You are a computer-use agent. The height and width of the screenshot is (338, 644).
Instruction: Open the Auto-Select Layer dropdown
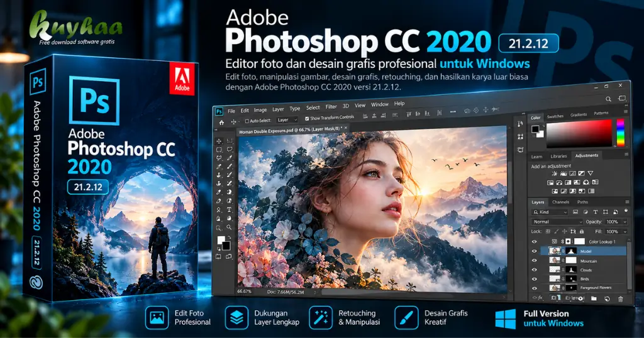click(287, 120)
